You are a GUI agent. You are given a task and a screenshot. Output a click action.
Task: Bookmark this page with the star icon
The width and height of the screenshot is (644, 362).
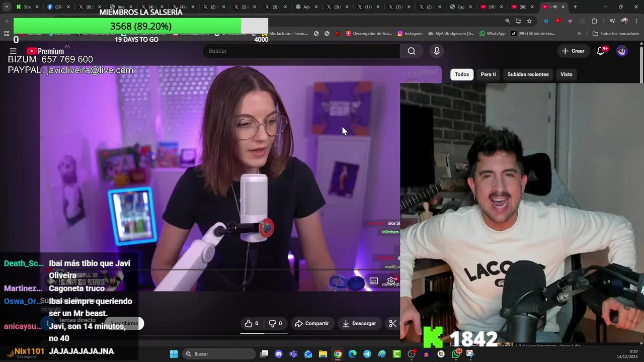tap(529, 21)
